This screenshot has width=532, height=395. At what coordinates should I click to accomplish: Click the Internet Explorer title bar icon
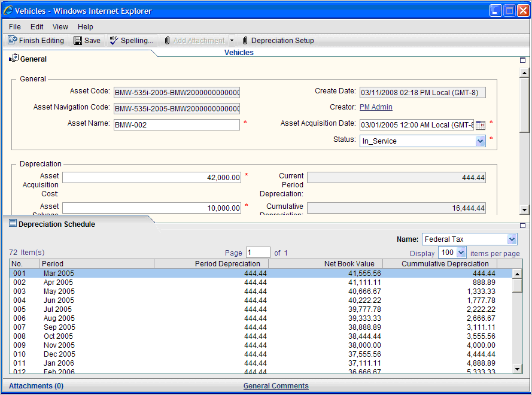(x=7, y=11)
